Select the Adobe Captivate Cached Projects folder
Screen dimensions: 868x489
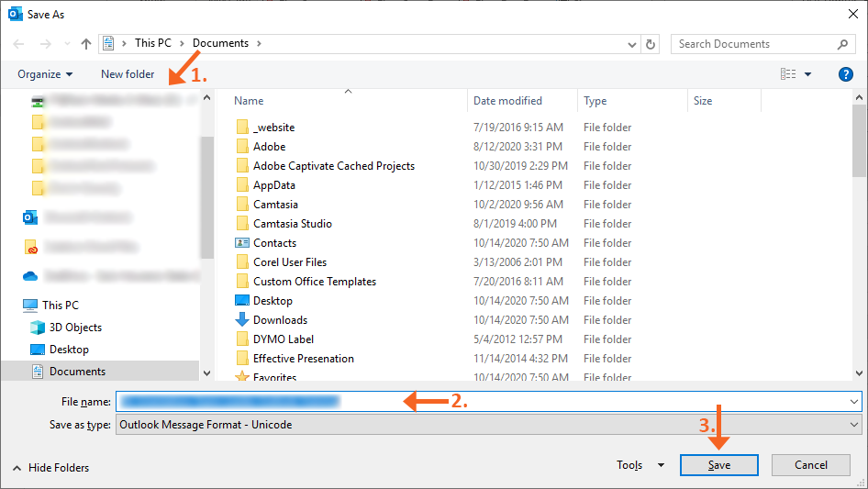click(x=333, y=166)
